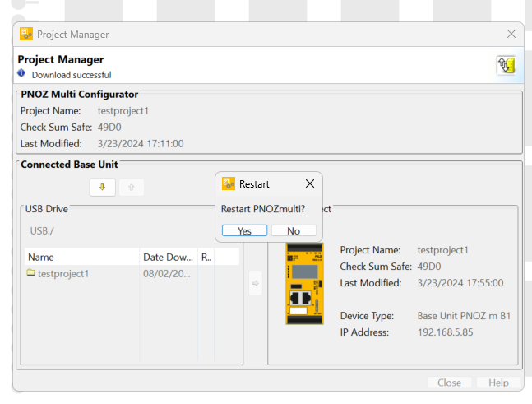Click the Project Manager title bar icon

pyautogui.click(x=26, y=34)
